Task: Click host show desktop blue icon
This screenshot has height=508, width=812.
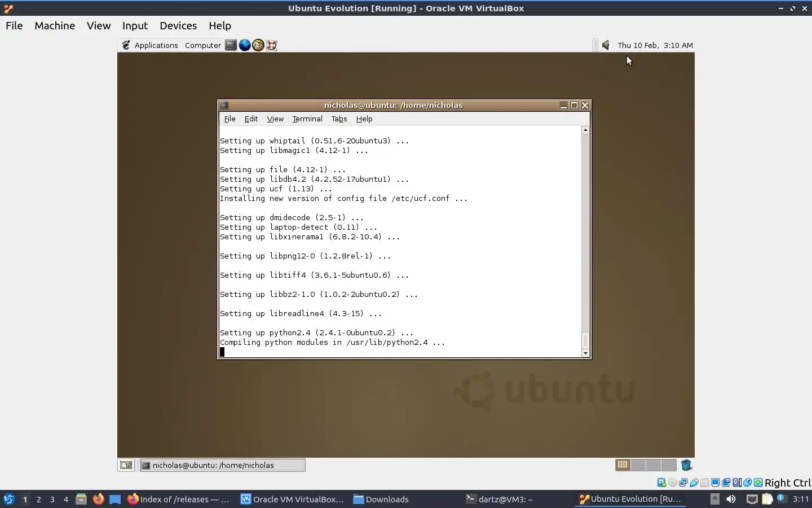Action: [x=115, y=499]
